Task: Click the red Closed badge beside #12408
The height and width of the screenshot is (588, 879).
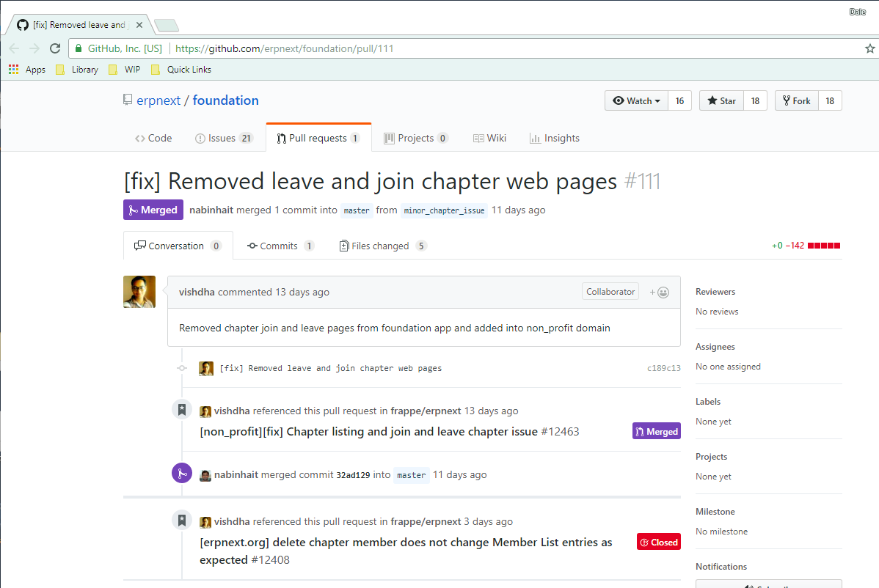Action: pyautogui.click(x=659, y=542)
